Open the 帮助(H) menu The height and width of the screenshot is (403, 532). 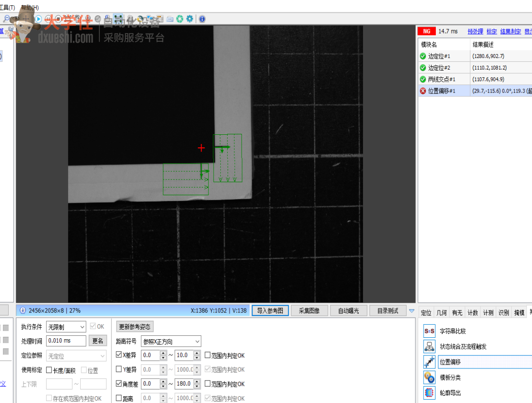[30, 8]
